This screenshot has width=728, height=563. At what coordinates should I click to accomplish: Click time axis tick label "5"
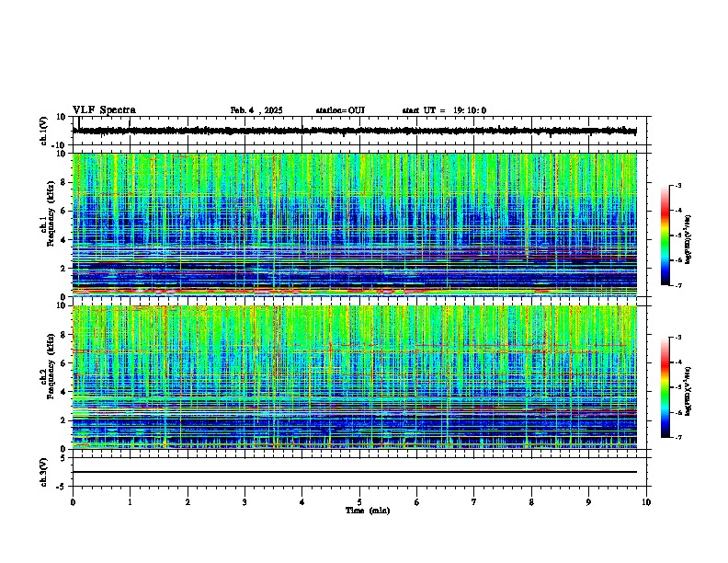pos(359,502)
